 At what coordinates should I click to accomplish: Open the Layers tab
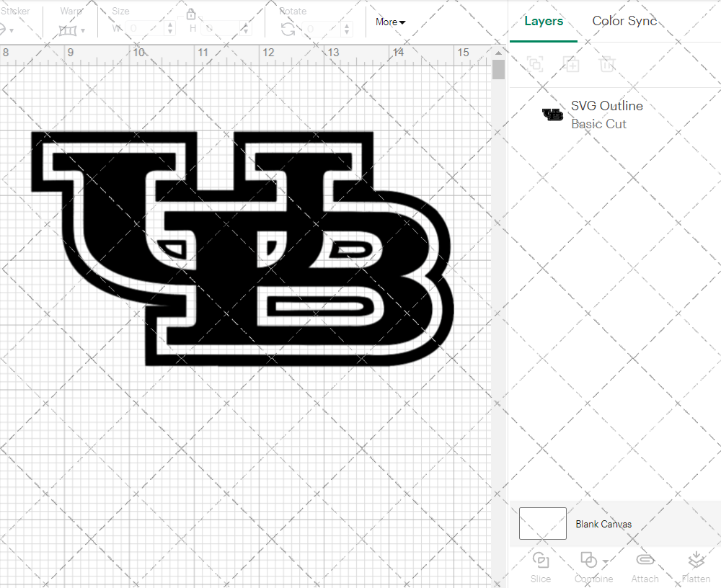[544, 21]
